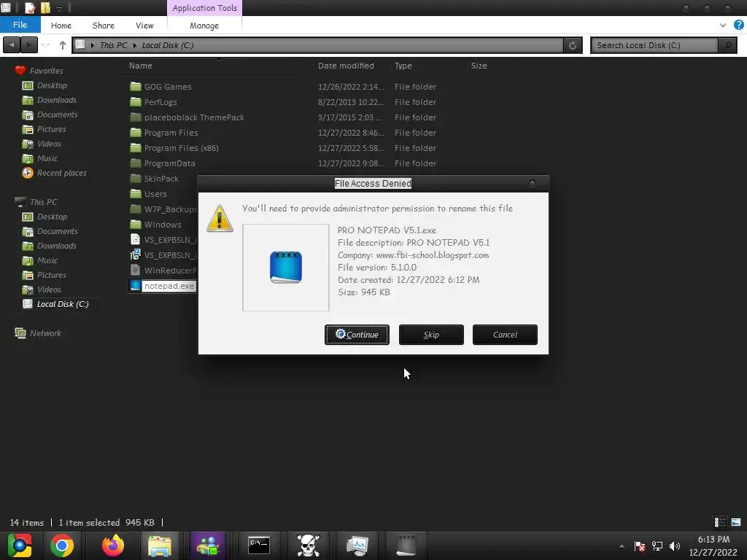Expand the ribbon with the chevron
The image size is (747, 560).
[x=723, y=26]
